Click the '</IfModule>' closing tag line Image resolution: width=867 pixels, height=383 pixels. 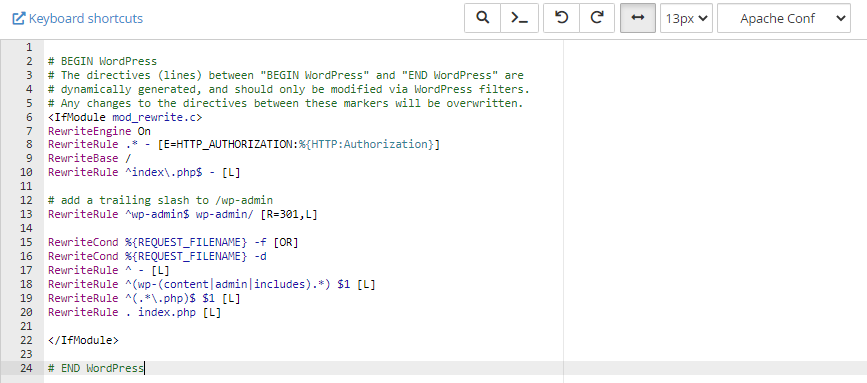[83, 340]
